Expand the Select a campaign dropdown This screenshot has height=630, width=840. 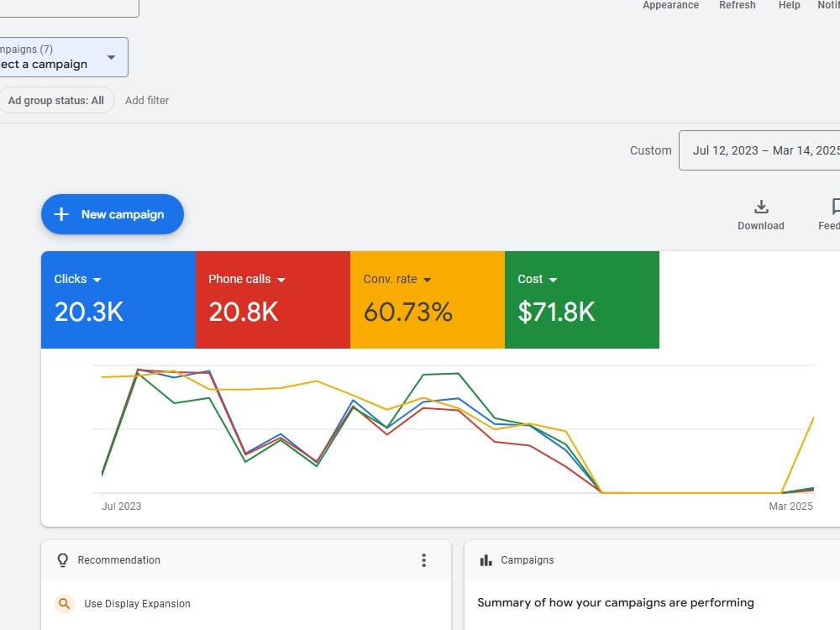coord(64,57)
